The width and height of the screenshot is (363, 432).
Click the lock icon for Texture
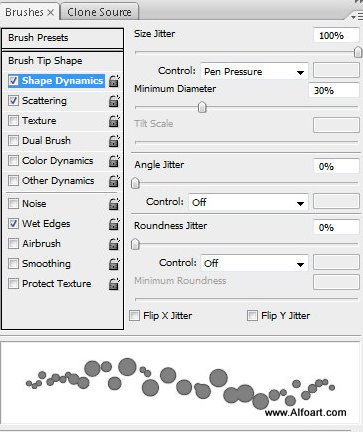pyautogui.click(x=114, y=121)
